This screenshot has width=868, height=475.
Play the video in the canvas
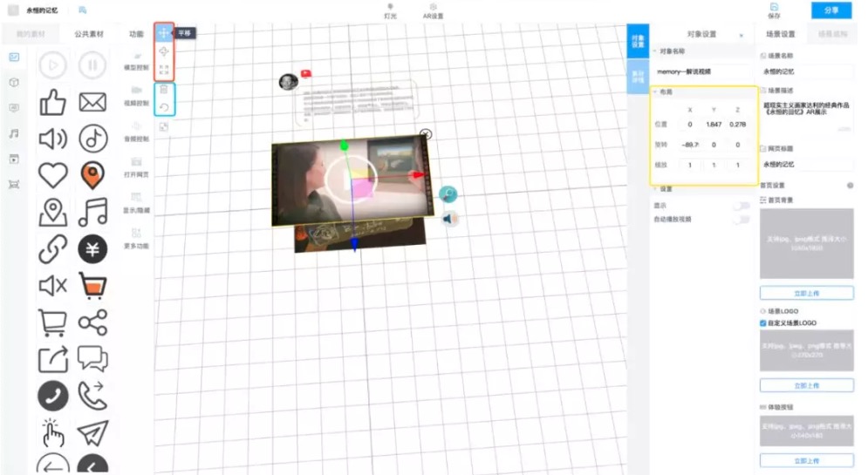pyautogui.click(x=351, y=180)
